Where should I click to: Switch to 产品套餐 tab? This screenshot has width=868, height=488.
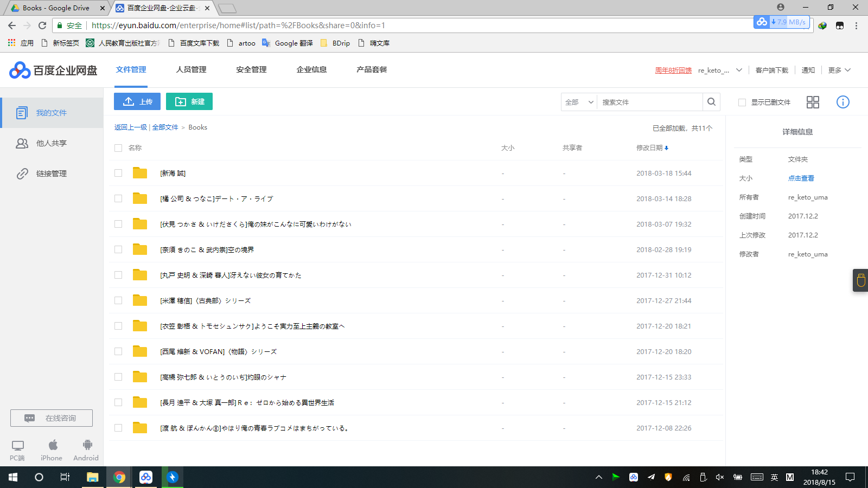click(x=372, y=69)
